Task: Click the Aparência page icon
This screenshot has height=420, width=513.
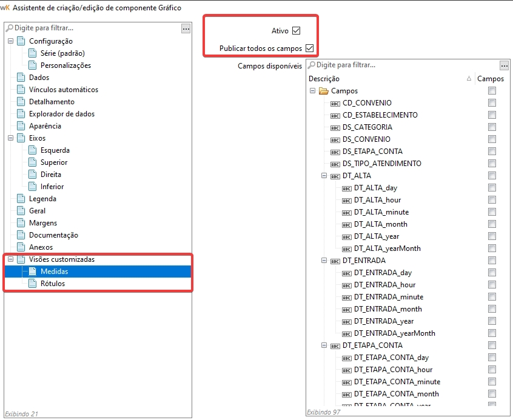Action: (x=21, y=126)
